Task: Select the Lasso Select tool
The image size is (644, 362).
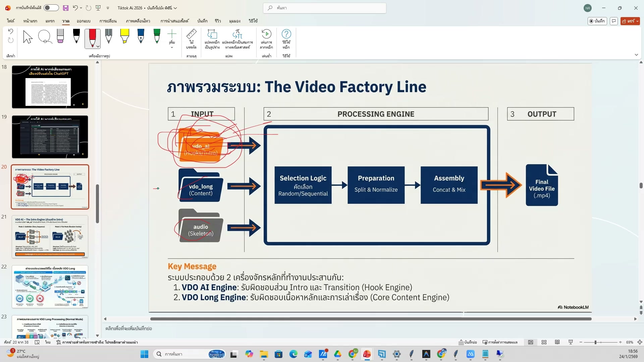Action: coord(45,37)
